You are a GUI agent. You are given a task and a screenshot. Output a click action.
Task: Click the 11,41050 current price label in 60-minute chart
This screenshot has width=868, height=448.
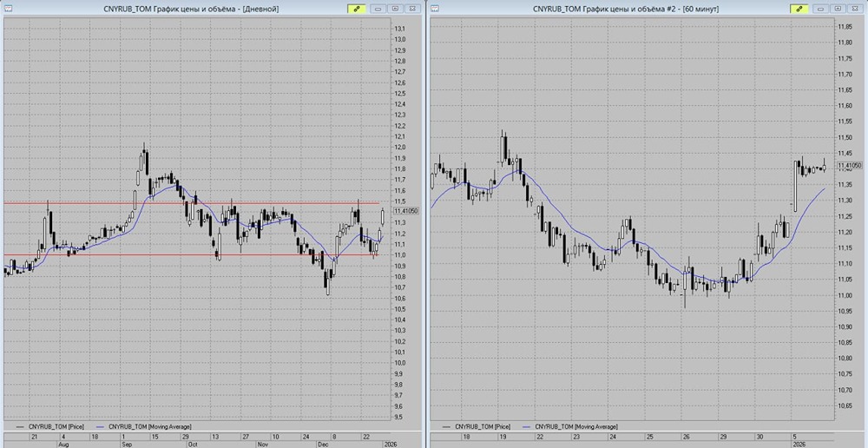pos(849,165)
